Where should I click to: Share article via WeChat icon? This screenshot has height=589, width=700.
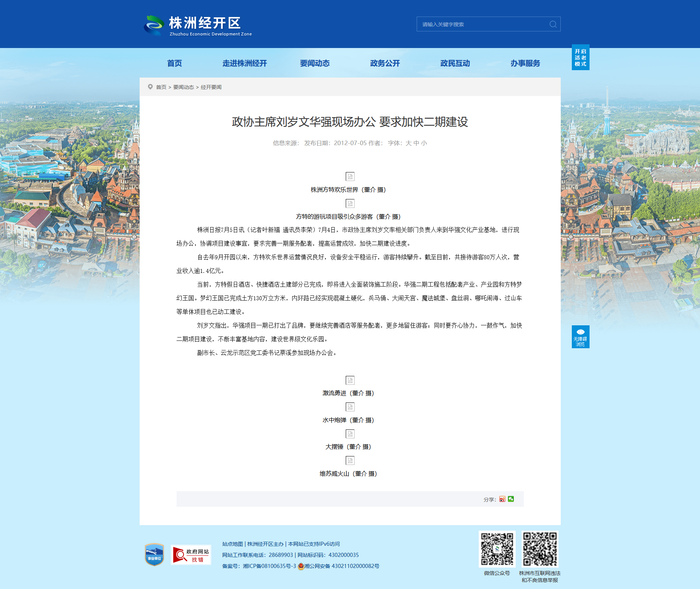[511, 499]
